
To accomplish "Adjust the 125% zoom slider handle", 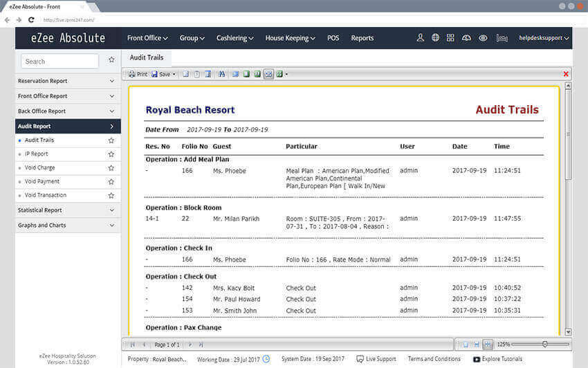I will tap(545, 344).
